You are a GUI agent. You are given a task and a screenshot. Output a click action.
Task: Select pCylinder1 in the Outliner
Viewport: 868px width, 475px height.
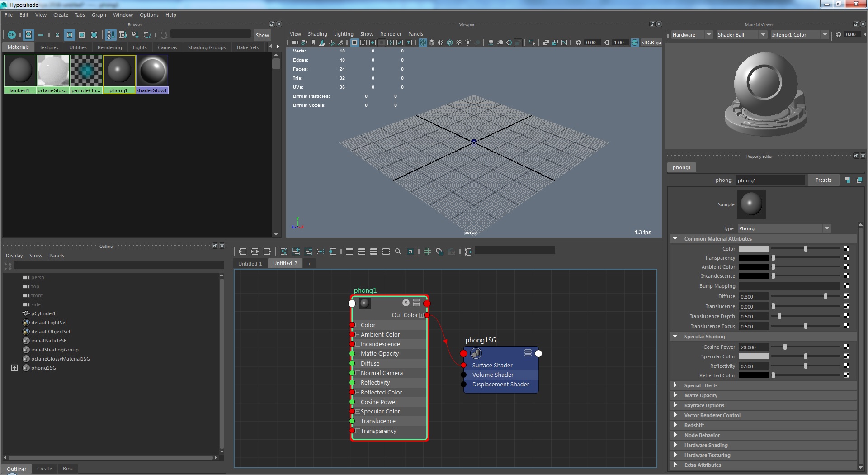[x=43, y=313]
